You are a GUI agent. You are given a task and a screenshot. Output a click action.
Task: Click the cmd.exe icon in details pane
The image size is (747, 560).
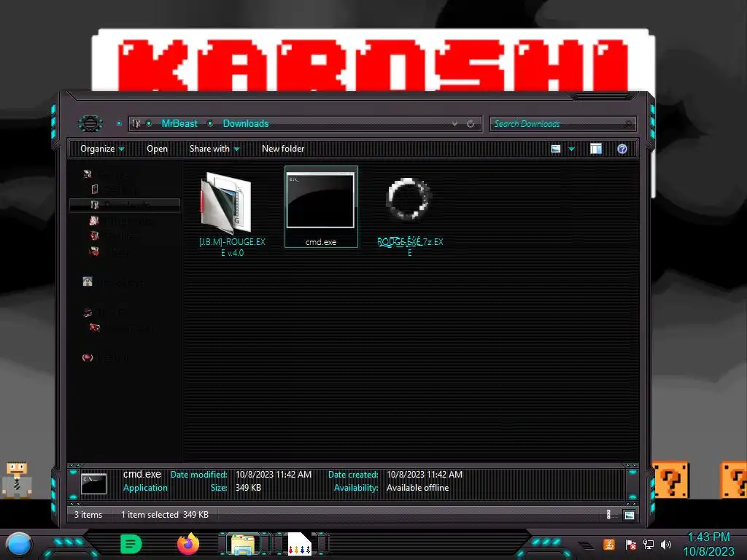(94, 484)
